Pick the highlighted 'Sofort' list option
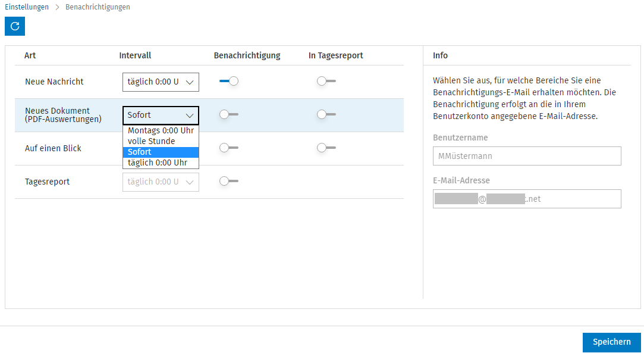Image resolution: width=644 pixels, height=356 pixels. pos(161,152)
